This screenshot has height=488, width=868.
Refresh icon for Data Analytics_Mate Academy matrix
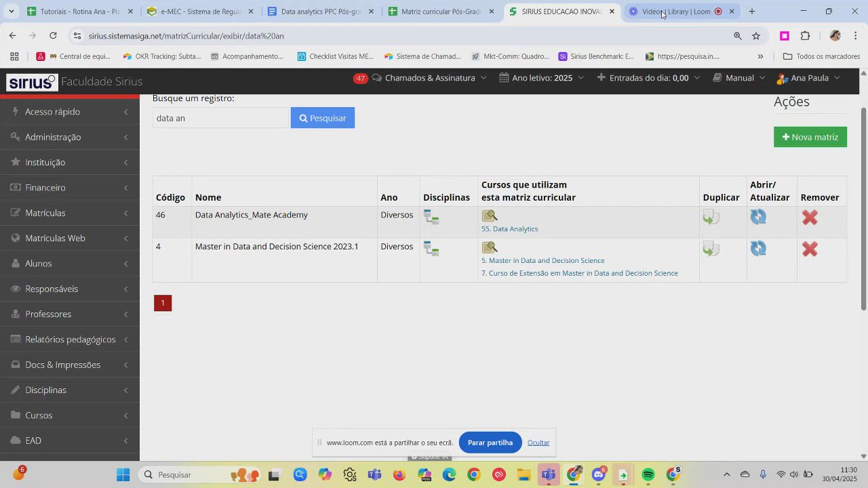pos(758,217)
